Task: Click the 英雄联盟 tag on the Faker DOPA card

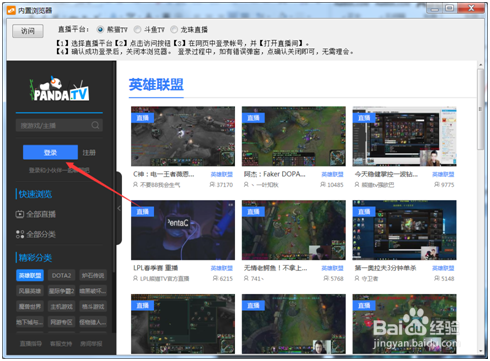Action: tap(332, 174)
